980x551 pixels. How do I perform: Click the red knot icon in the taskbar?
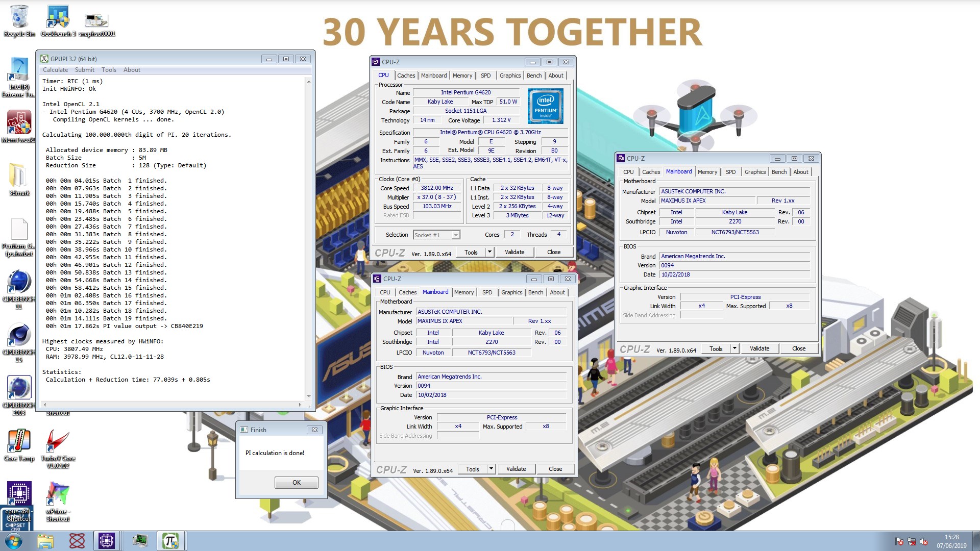click(77, 541)
